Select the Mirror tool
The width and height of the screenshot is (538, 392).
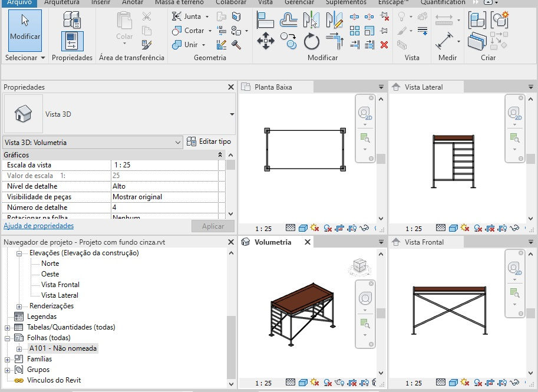tap(311, 19)
